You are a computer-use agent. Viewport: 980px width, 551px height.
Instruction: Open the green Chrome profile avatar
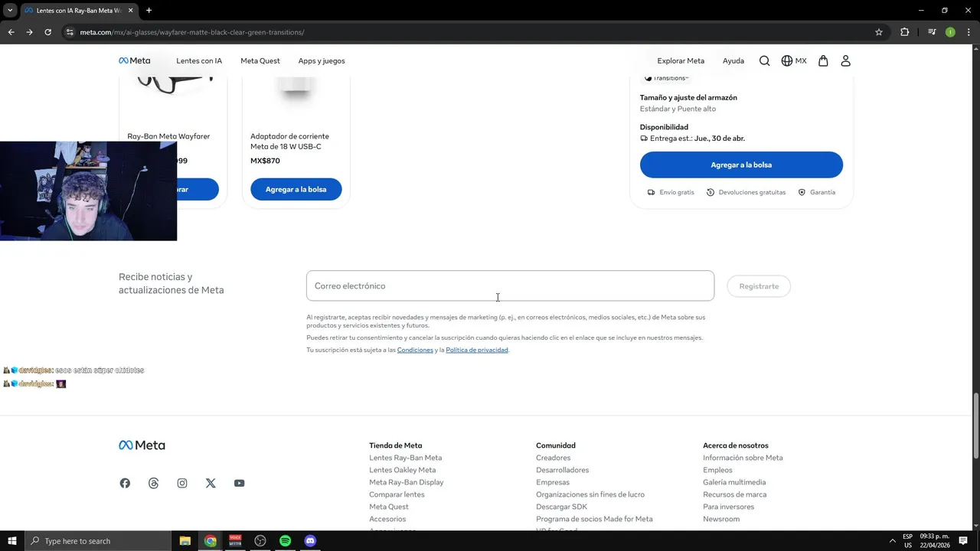pos(950,32)
